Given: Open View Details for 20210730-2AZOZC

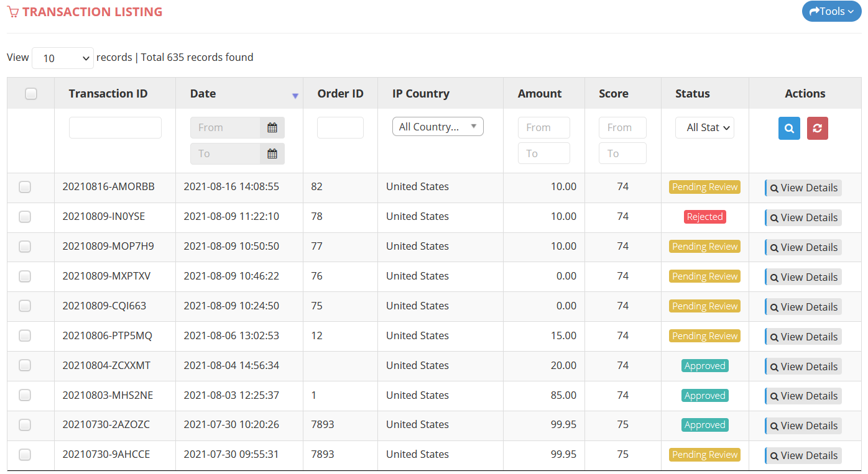Looking at the screenshot, I should tap(803, 426).
